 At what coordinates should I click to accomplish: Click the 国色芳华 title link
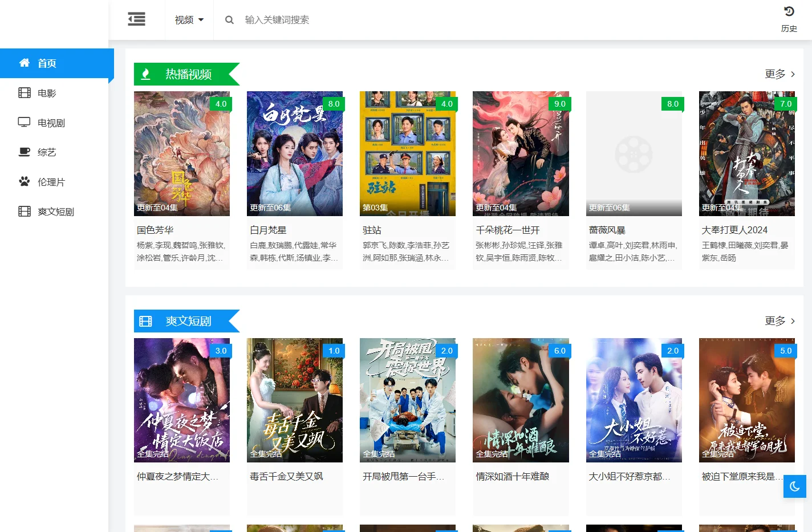point(155,230)
